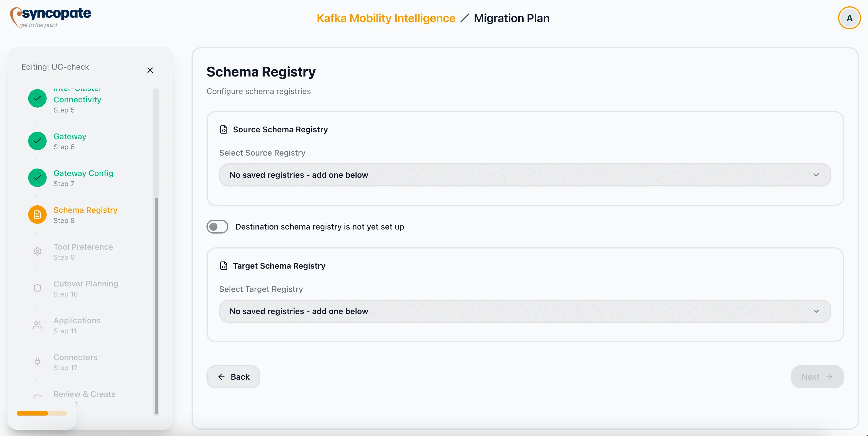Click the Schema Registry document icon

coord(37,214)
